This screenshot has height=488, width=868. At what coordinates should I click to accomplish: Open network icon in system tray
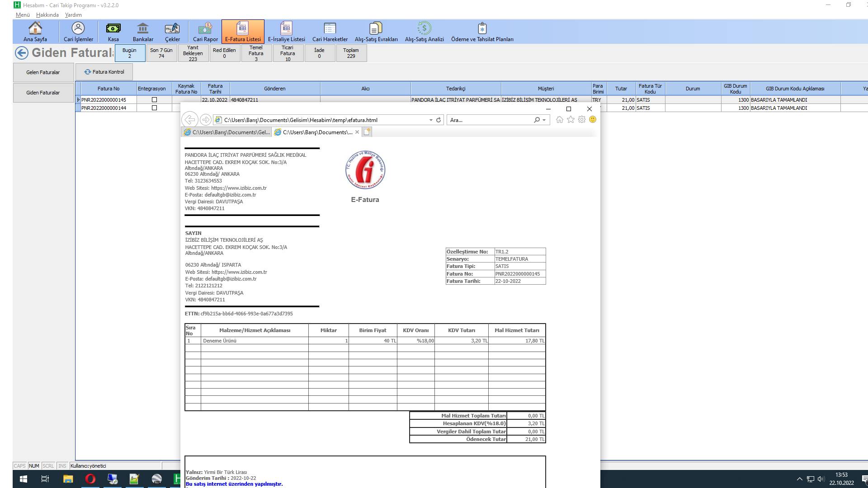tap(810, 479)
